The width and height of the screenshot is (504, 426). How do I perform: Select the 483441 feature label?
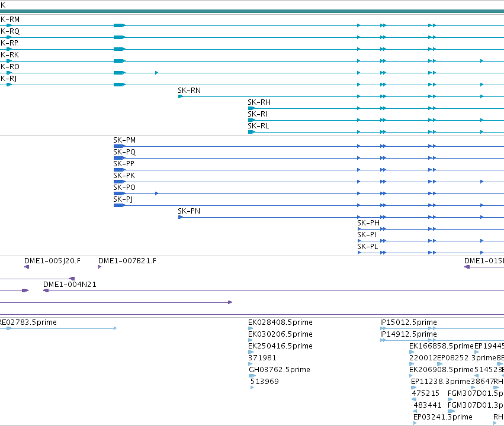[428, 405]
